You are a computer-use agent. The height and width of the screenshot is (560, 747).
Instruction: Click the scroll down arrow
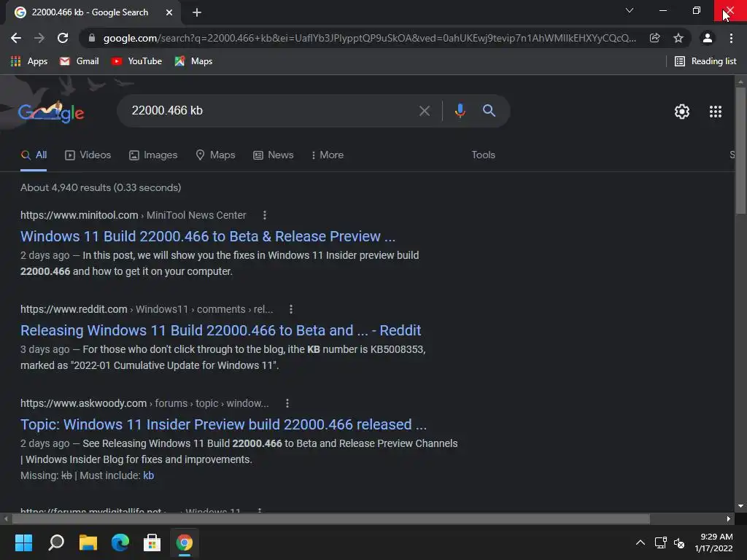click(740, 506)
